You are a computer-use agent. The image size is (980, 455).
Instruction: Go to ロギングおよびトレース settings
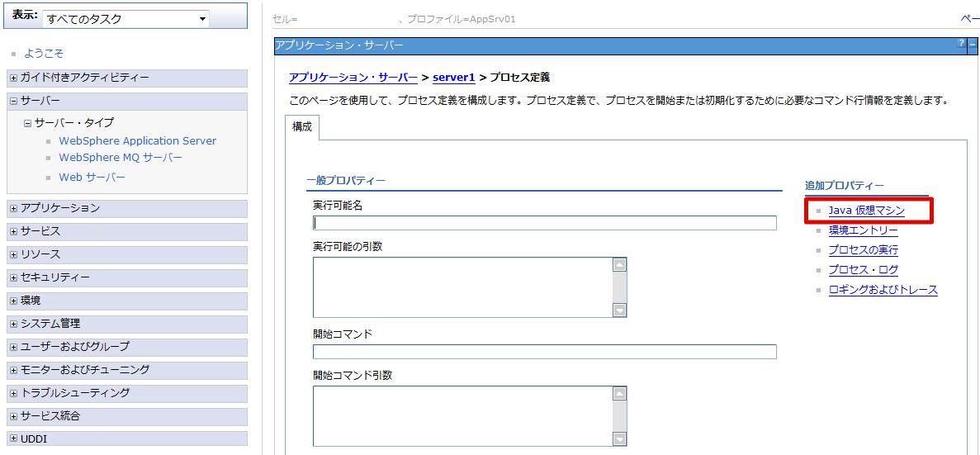click(x=883, y=290)
